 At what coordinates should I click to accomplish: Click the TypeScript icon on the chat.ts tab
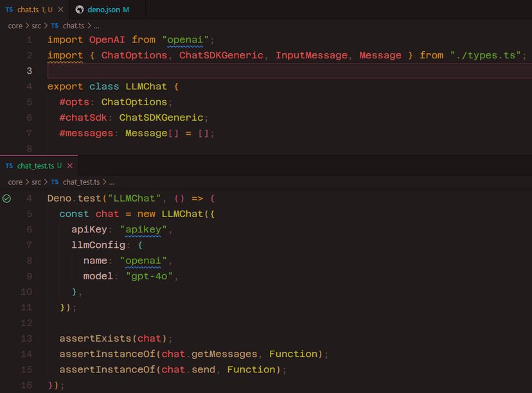[9, 10]
